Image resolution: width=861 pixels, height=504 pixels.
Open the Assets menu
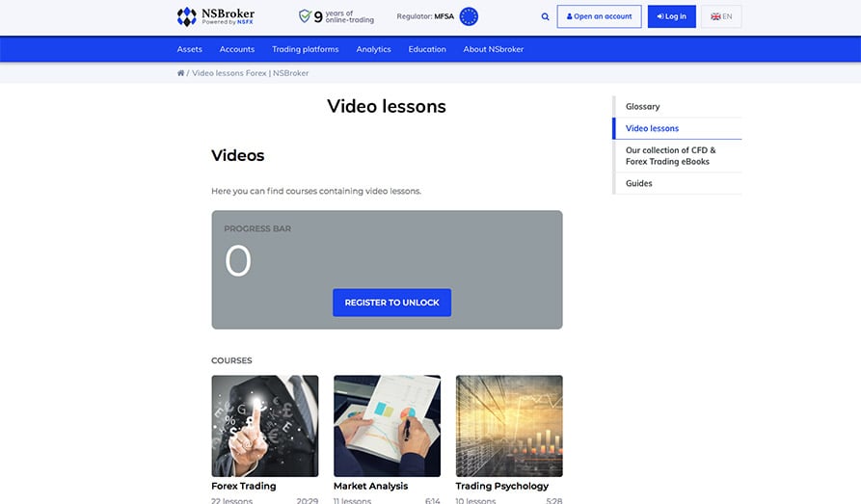point(189,49)
